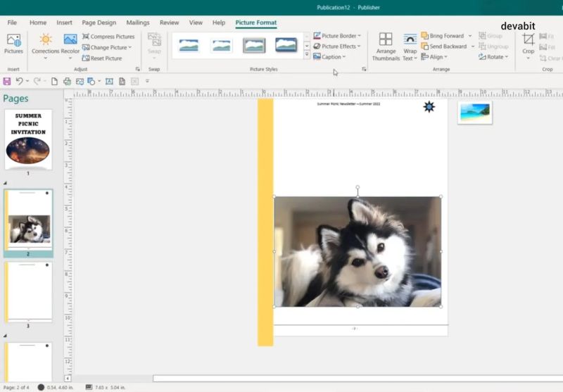The height and width of the screenshot is (392, 563).
Task: Click Compress Pictures
Action: point(108,37)
